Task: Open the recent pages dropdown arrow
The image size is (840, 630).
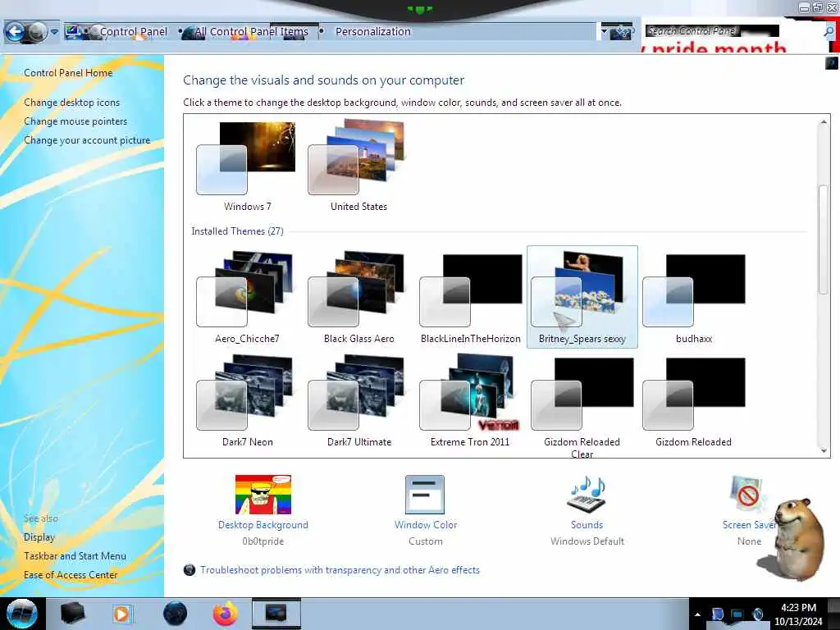Action: pyautogui.click(x=54, y=32)
